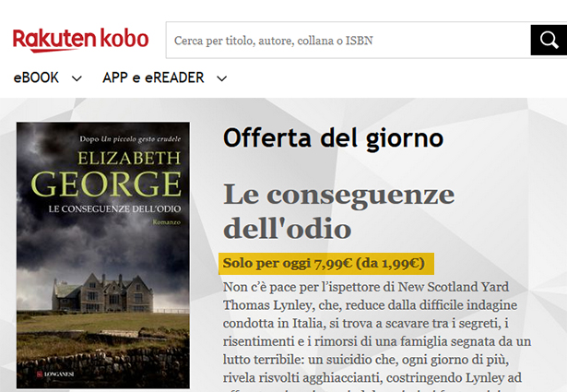Click the Longanesi publisher logo on cover
567x392 pixels.
pos(55,374)
